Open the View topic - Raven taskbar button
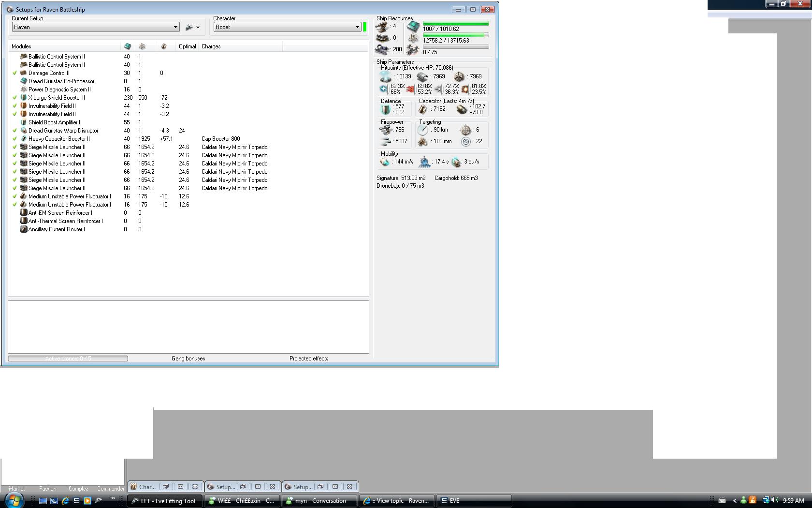Image resolution: width=812 pixels, height=508 pixels. (x=397, y=501)
